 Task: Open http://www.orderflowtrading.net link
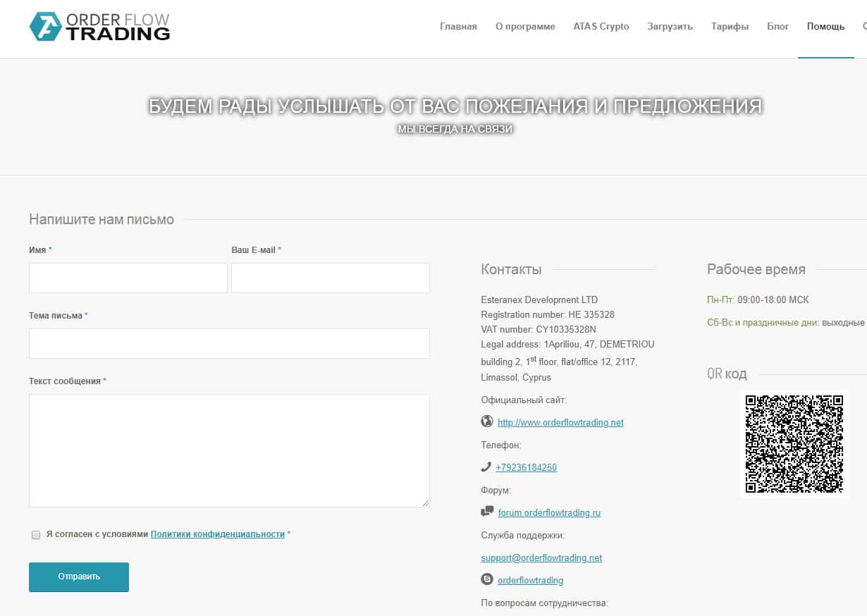click(560, 423)
